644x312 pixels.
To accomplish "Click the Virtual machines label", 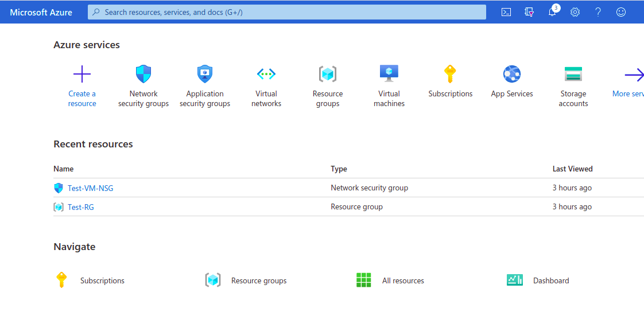I will (389, 99).
